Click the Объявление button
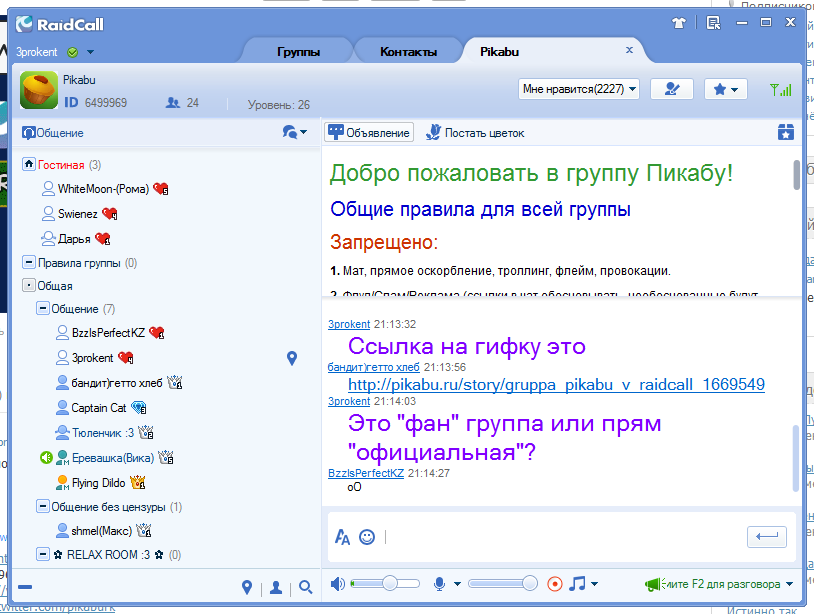814x614 pixels. click(x=369, y=132)
